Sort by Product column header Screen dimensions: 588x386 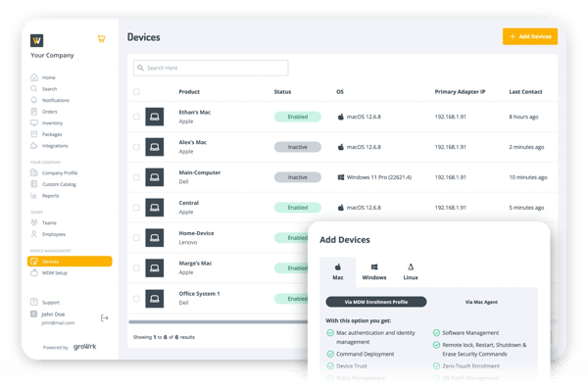click(189, 92)
